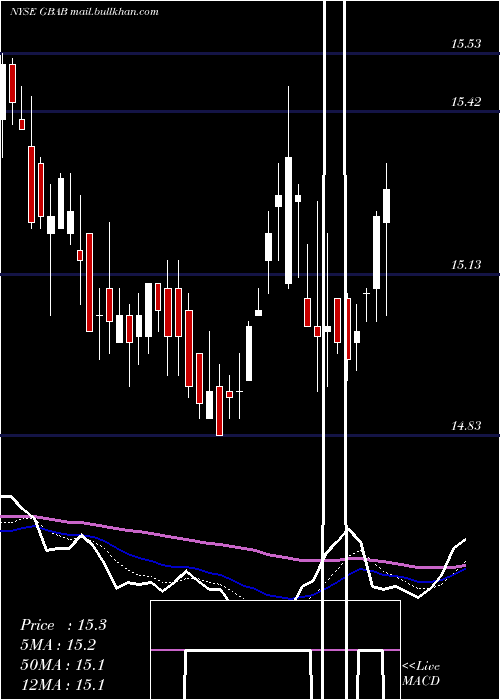Viewport: 500px width, 700px height.
Task: Click the Price : 15.3 readout
Action: tap(63, 625)
